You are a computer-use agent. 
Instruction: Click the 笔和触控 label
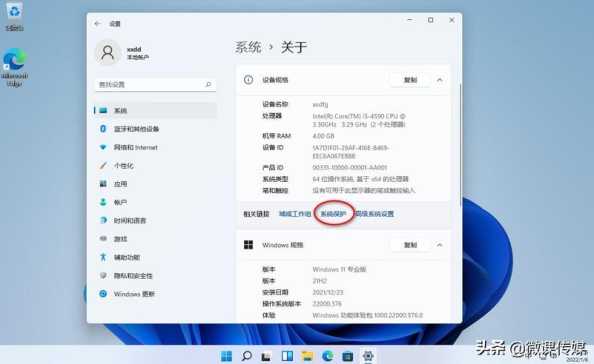click(x=275, y=191)
